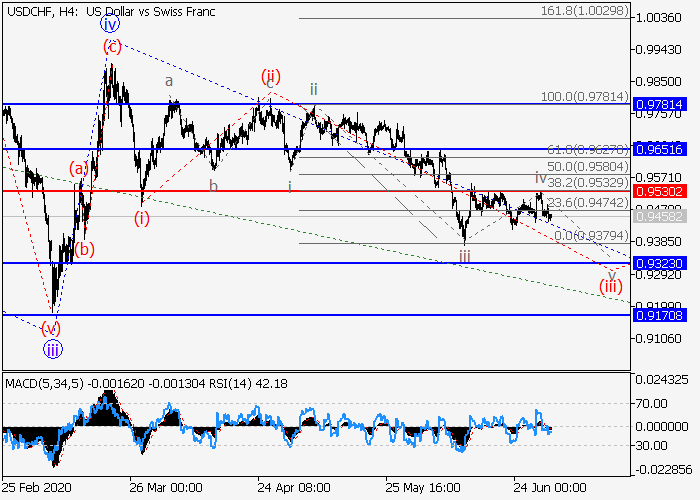Select the red (b) wave label

[86, 249]
